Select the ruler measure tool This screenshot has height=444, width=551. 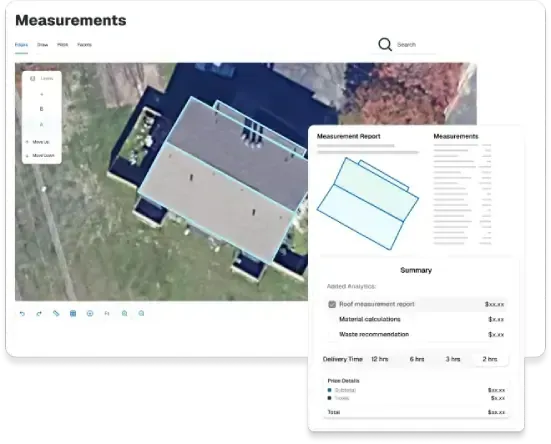56,313
